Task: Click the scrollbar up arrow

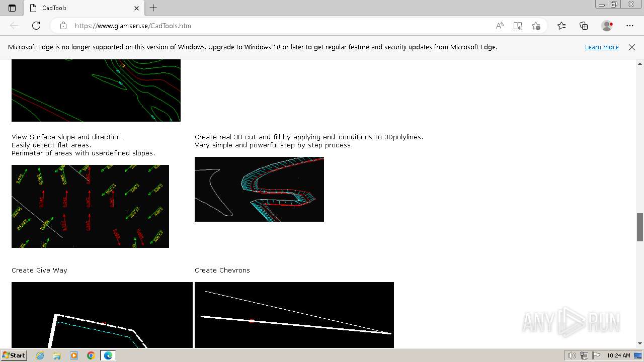Action: coord(640,64)
